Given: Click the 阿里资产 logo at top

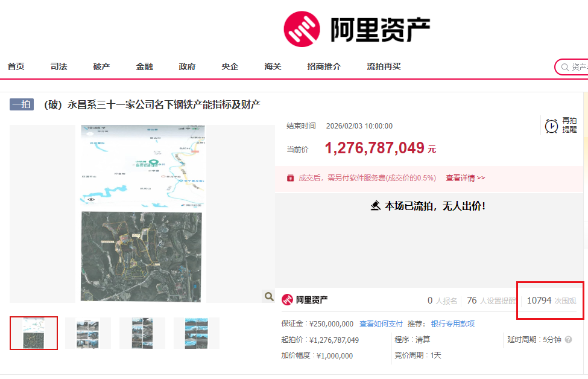Looking at the screenshot, I should tap(357, 29).
